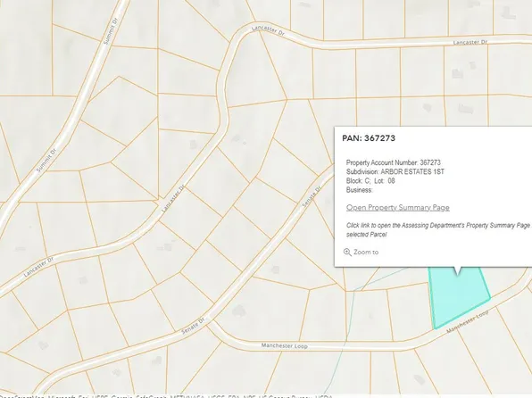Image resolution: width=532 pixels, height=398 pixels.
Task: Click Subdivision: ARBOR ESTATES 1ST text
Action: pyautogui.click(x=395, y=171)
